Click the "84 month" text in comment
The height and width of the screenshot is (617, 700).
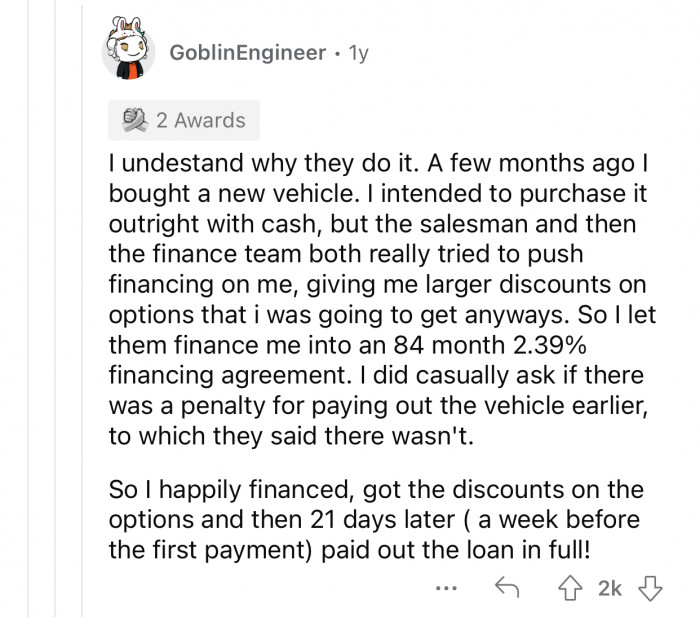[x=449, y=345]
